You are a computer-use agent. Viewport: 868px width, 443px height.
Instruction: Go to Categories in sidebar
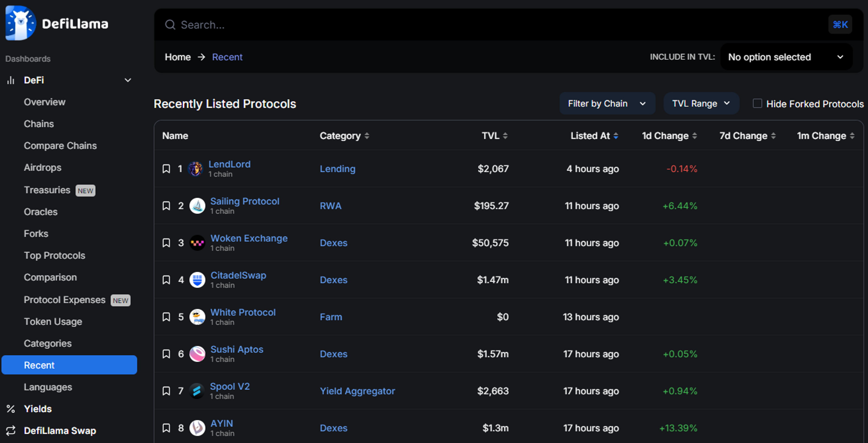(x=47, y=343)
